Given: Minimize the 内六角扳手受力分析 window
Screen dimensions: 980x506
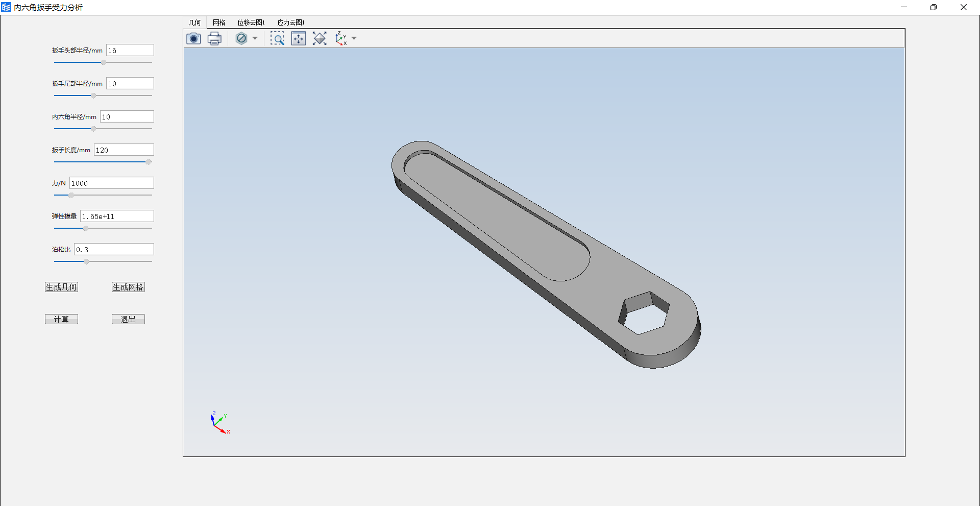Looking at the screenshot, I should (x=904, y=7).
